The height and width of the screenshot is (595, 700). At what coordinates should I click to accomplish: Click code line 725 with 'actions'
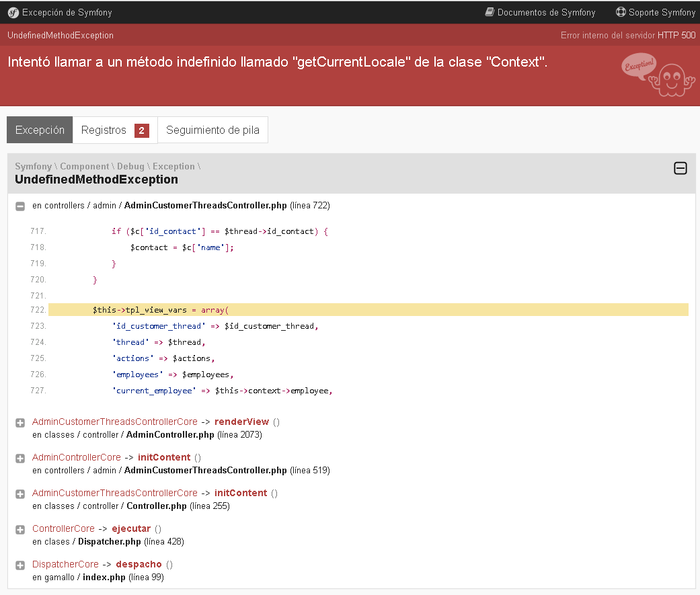pyautogui.click(x=163, y=358)
